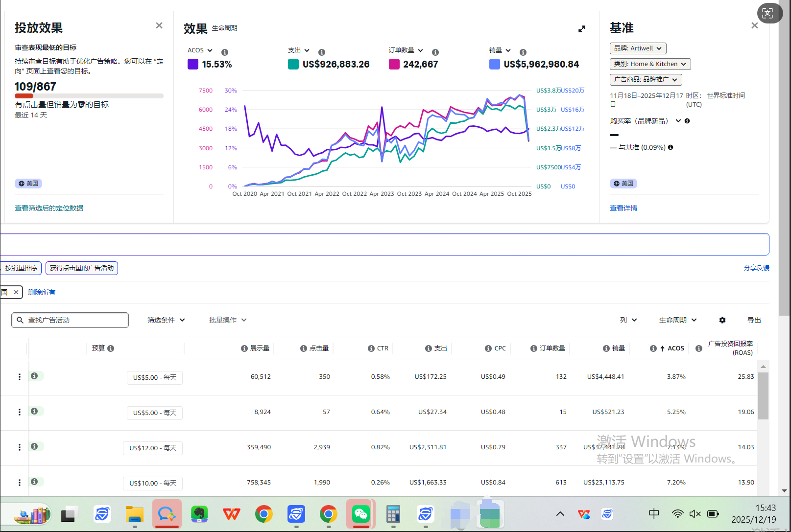791x532 pixels.
Task: Select 按销量排序 filter chip
Action: [x=21, y=268]
